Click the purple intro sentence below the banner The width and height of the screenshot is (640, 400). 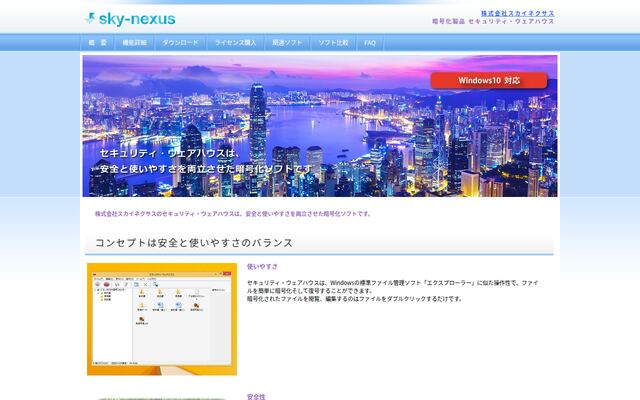(232, 213)
